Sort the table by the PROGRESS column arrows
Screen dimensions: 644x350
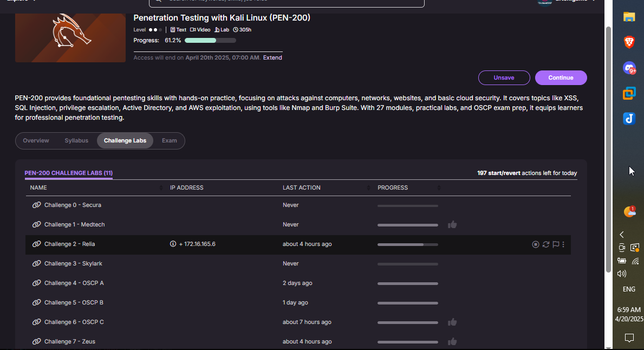(439, 188)
